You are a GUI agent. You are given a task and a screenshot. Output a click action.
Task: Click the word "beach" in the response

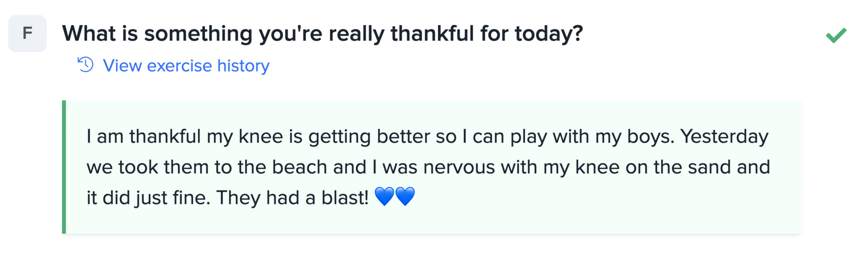coord(299,167)
